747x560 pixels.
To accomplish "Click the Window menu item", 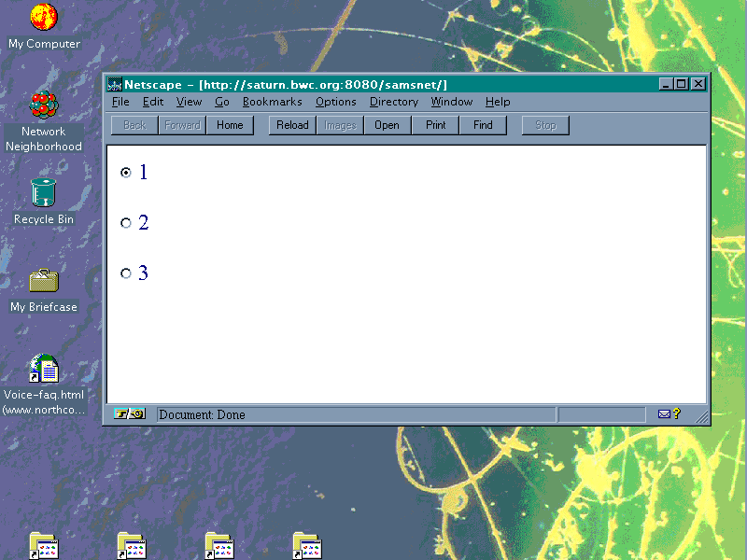I will pos(451,102).
